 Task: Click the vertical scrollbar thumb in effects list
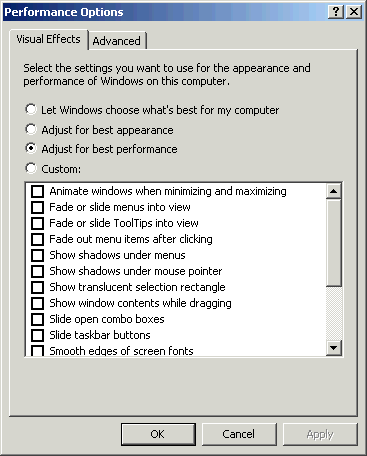333,243
